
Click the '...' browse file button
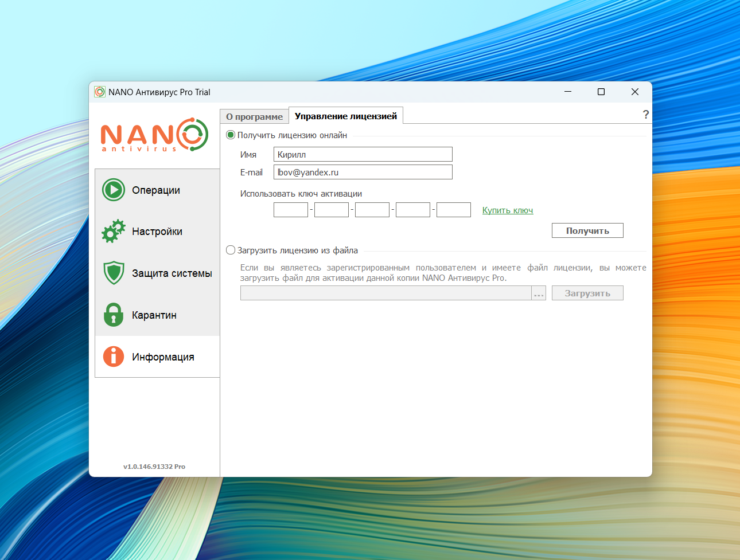(x=539, y=293)
